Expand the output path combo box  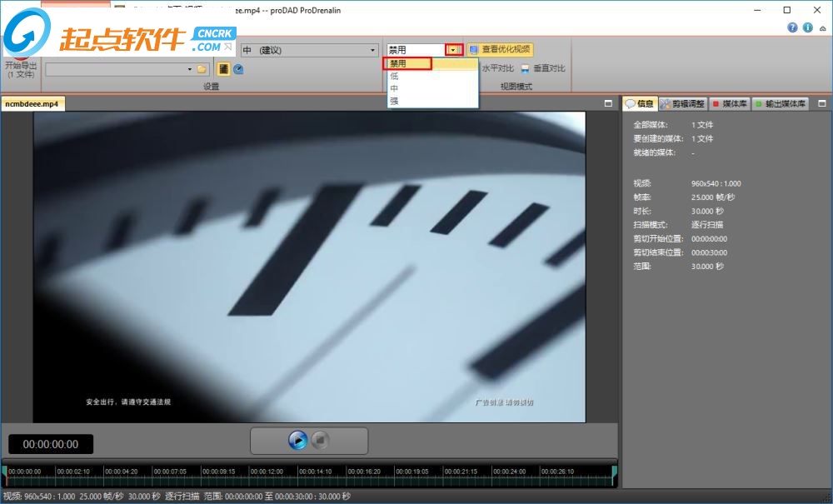click(190, 69)
